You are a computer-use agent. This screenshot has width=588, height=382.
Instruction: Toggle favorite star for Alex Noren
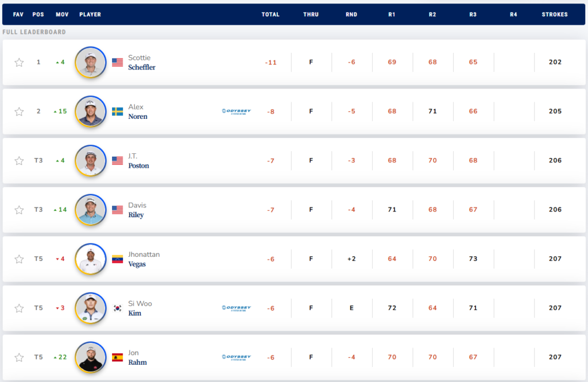(x=19, y=111)
